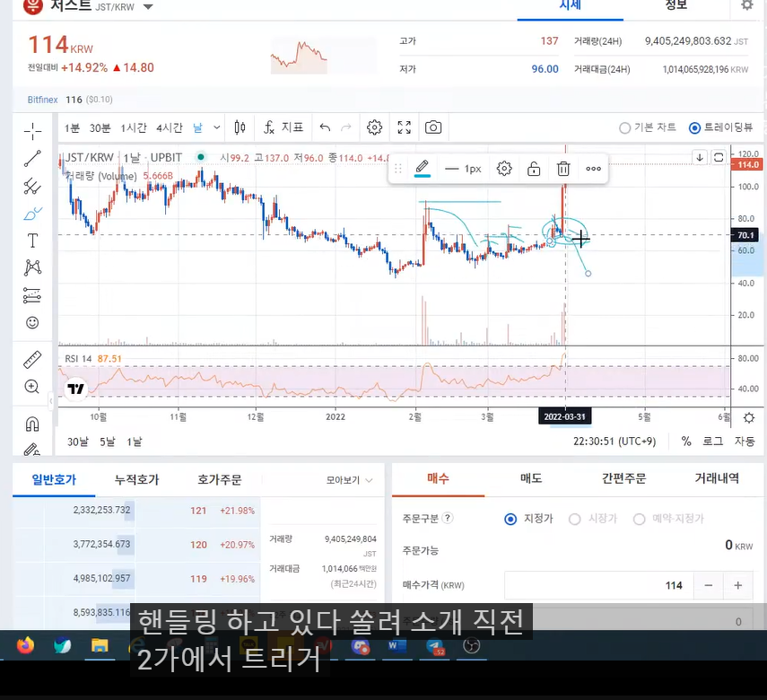767x700 pixels.
Task: Switch to the 간편주문 tab
Action: pyautogui.click(x=623, y=478)
